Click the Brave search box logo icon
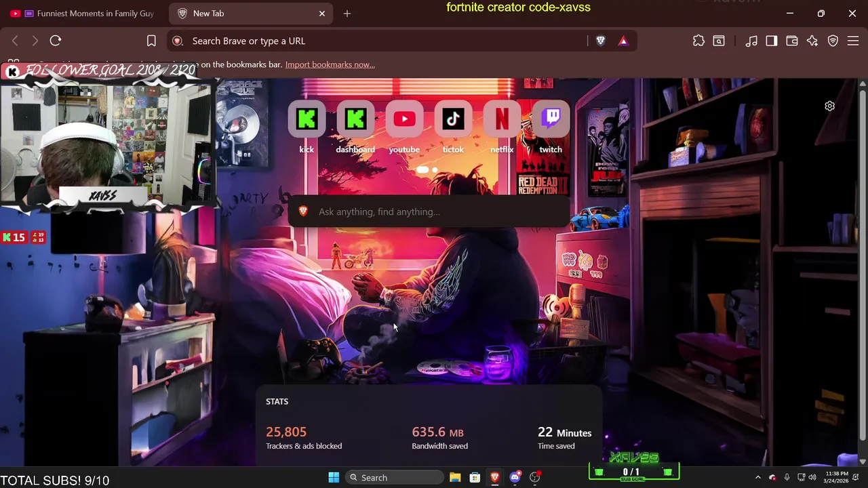The image size is (868, 488). tap(303, 211)
